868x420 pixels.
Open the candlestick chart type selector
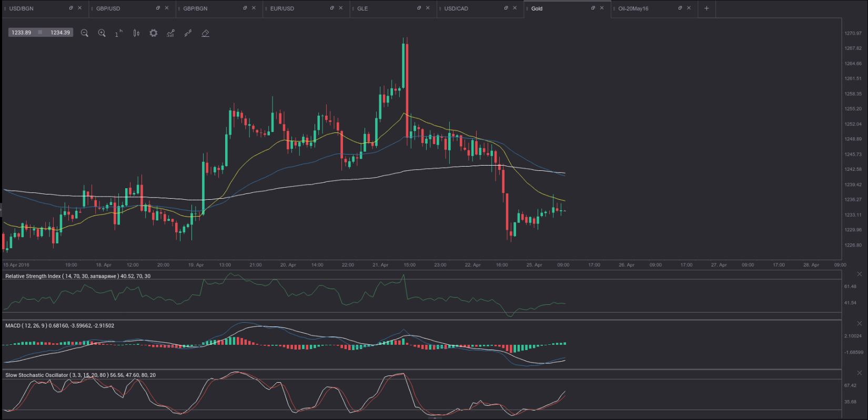pos(136,33)
